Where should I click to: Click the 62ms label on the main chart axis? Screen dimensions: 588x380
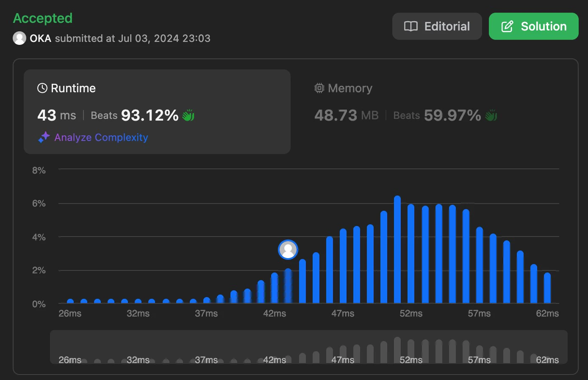point(547,314)
